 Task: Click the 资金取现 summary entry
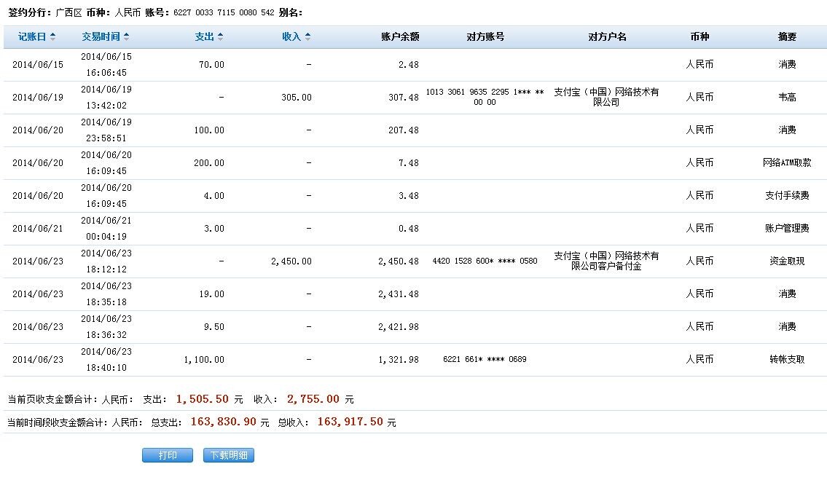787,261
